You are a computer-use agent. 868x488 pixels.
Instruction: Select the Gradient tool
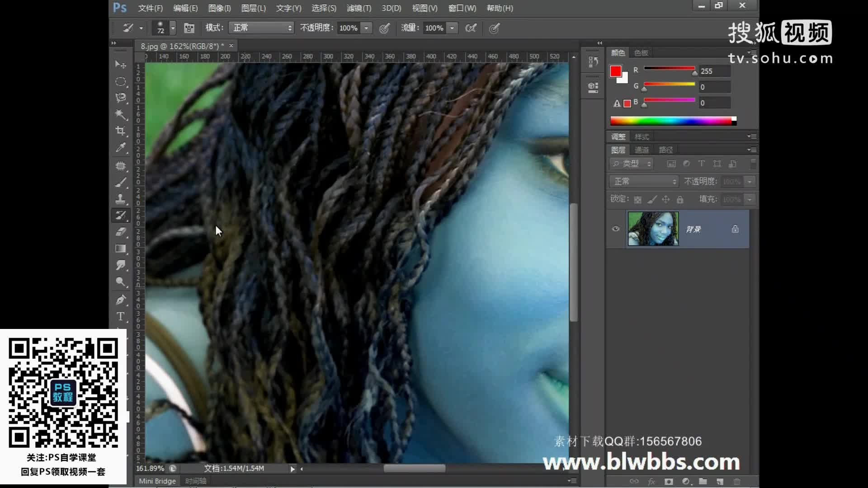point(121,249)
